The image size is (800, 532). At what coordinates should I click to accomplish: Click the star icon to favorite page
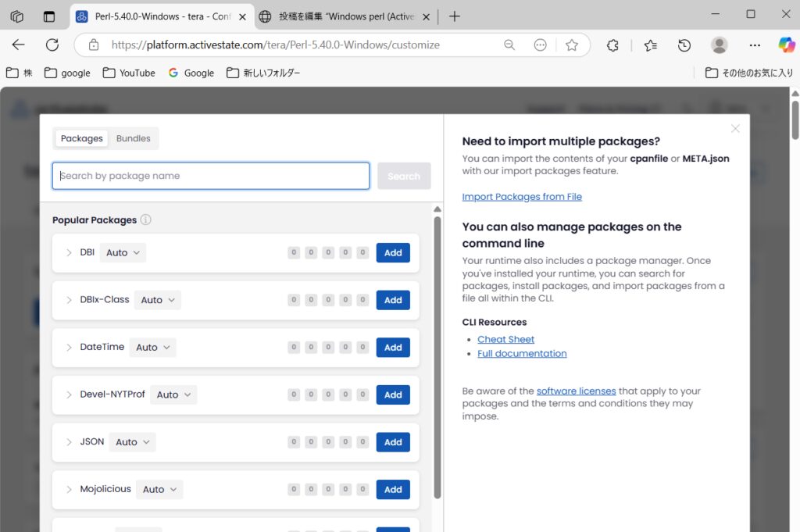click(x=572, y=45)
